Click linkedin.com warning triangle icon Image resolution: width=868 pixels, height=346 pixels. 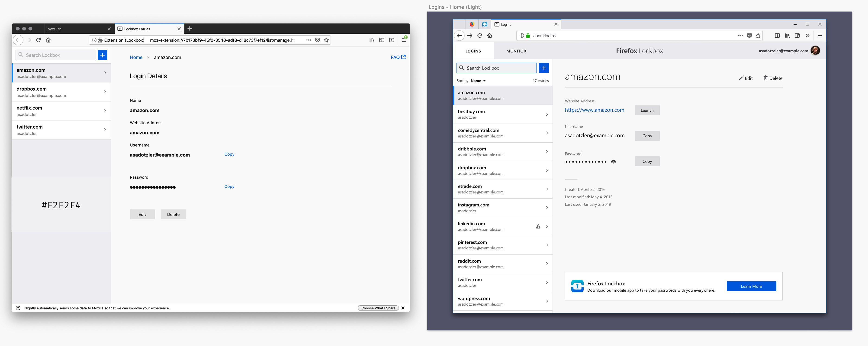538,226
